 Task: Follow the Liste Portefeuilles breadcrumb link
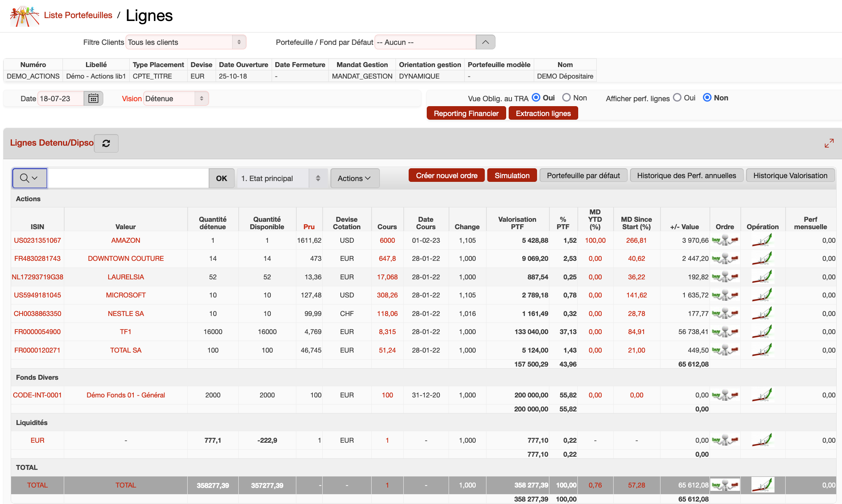coord(78,15)
